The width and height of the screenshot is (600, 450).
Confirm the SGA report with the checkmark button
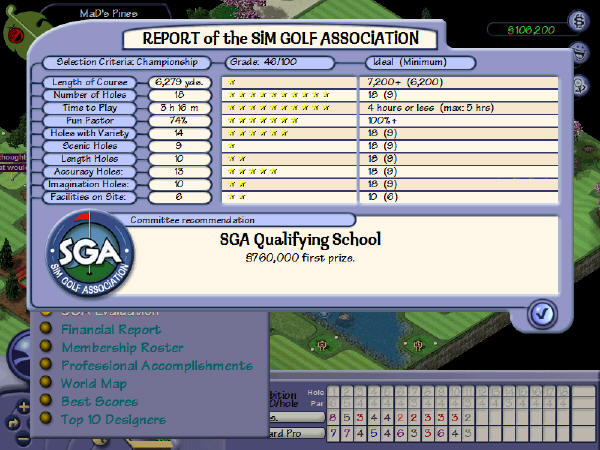[542, 314]
